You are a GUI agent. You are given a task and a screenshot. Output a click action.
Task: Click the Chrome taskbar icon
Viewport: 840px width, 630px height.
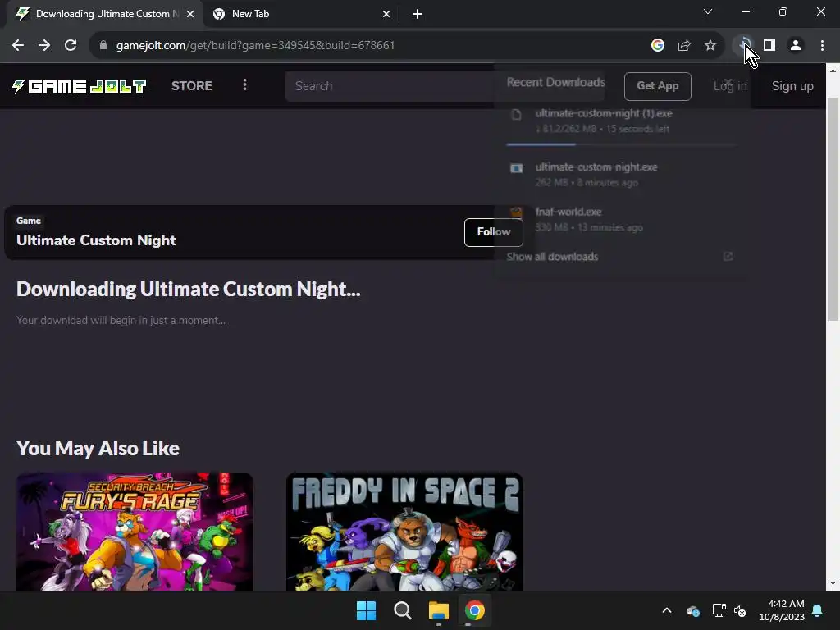[475, 610]
